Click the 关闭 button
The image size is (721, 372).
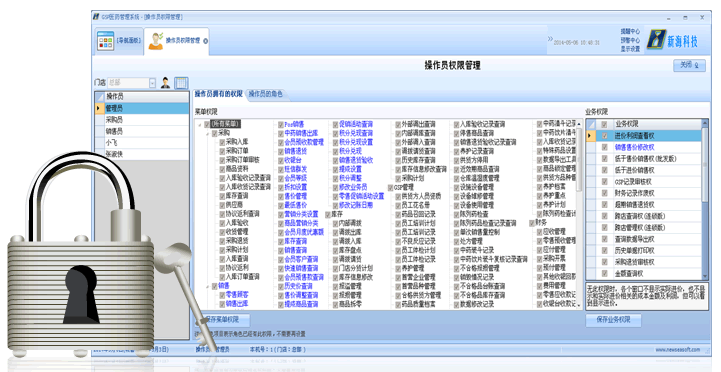[x=689, y=65]
